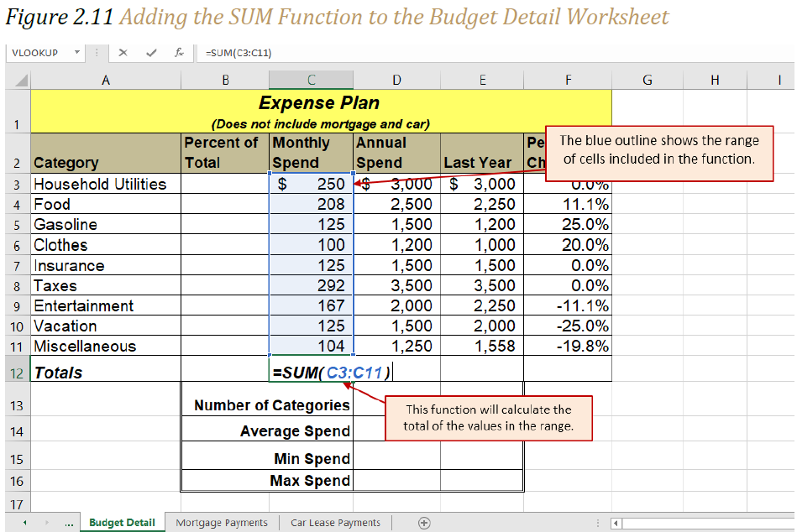Image resolution: width=797 pixels, height=532 pixels.
Task: Open the Name Box dropdown arrow
Action: [76, 52]
